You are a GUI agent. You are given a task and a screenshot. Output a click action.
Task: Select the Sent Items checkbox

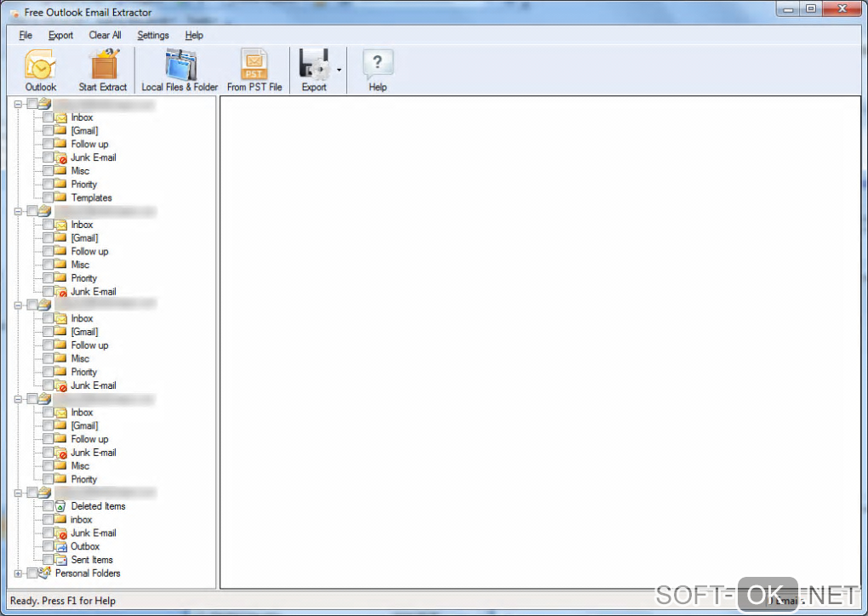pos(49,560)
